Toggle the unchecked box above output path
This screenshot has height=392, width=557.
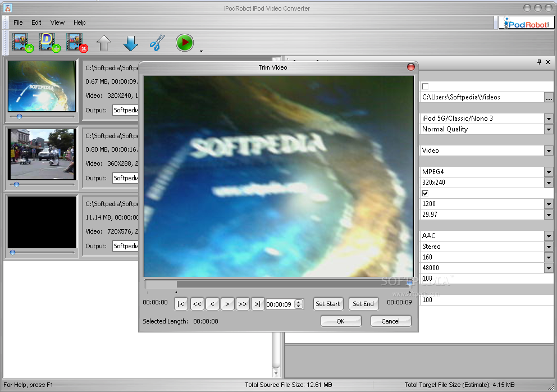[x=425, y=86]
